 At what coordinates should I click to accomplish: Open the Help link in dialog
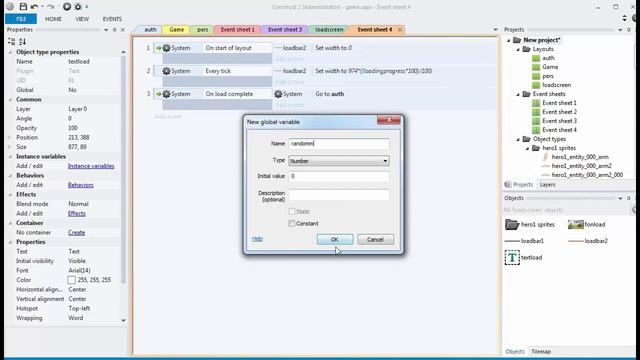coord(257,239)
